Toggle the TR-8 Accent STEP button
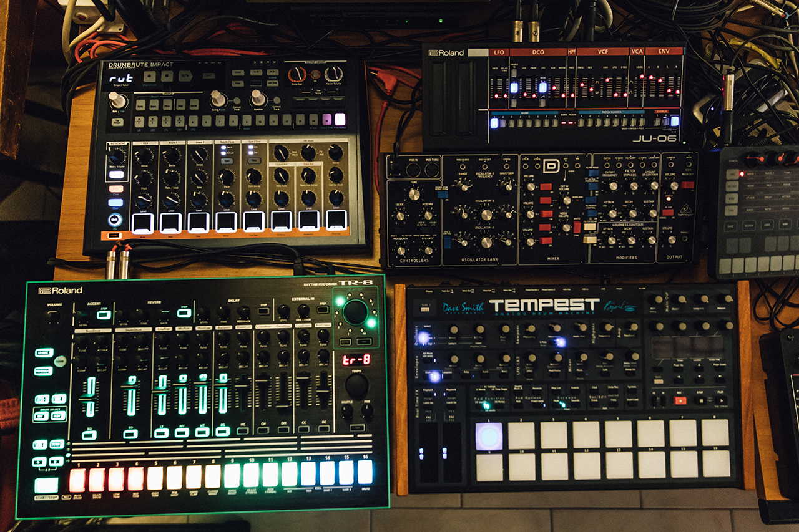799x532 pixels. pyautogui.click(x=104, y=314)
